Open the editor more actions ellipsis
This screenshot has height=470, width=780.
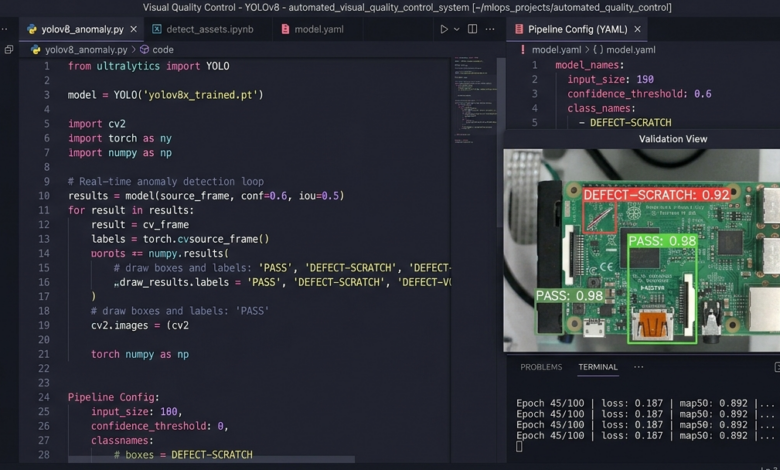(x=490, y=29)
